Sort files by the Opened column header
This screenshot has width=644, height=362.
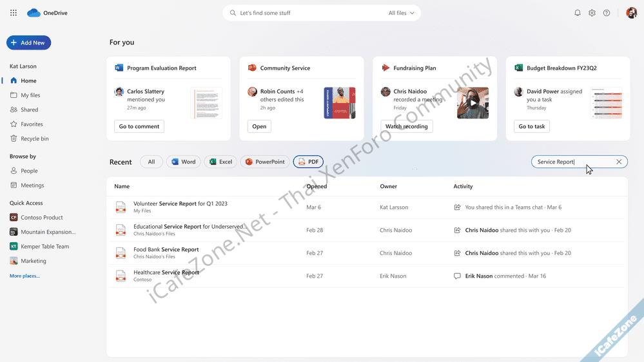[317, 186]
